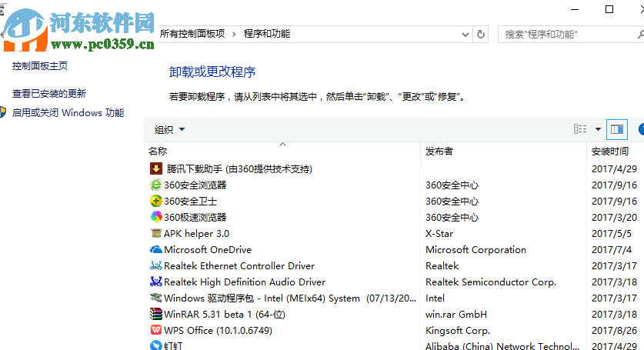Image resolution: width=644 pixels, height=350 pixels.
Task: Minimize the control panel window
Action: 575,9
